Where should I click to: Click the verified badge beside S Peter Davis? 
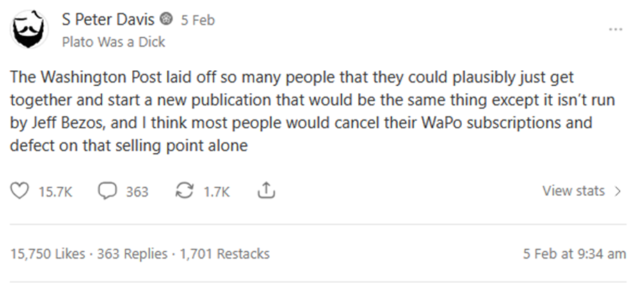click(x=166, y=19)
